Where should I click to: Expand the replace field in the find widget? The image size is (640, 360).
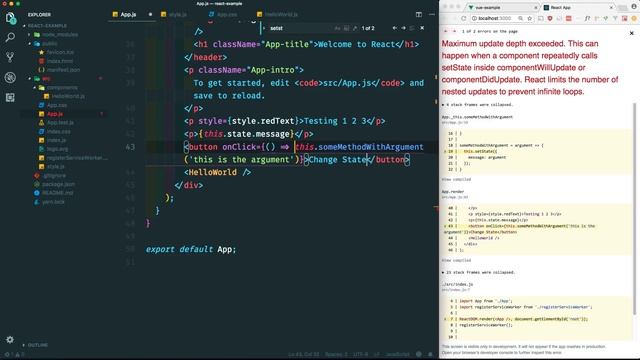point(264,28)
